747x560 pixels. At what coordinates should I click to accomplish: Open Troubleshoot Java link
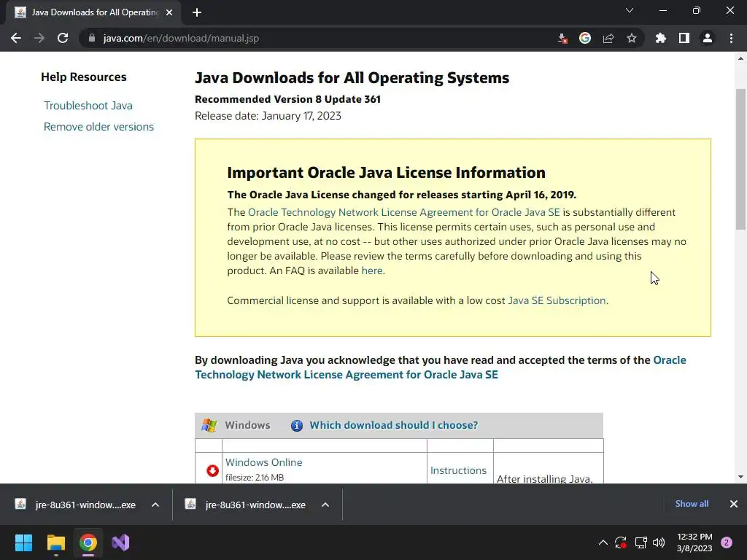[x=88, y=106]
